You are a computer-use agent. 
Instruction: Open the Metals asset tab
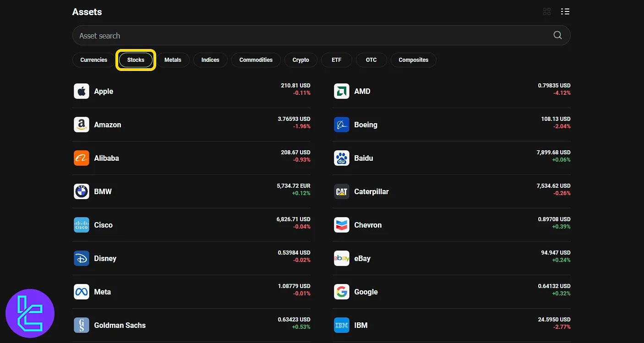pyautogui.click(x=173, y=60)
